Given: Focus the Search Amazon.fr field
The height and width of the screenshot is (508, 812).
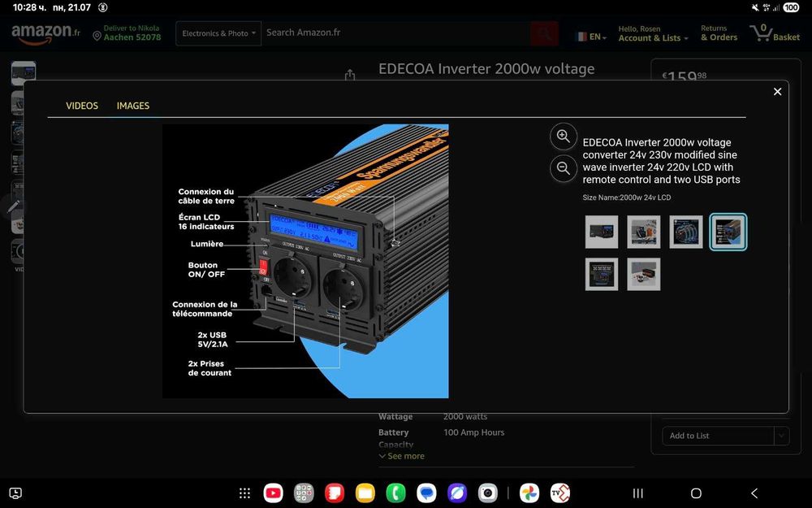Looking at the screenshot, I should [395, 33].
